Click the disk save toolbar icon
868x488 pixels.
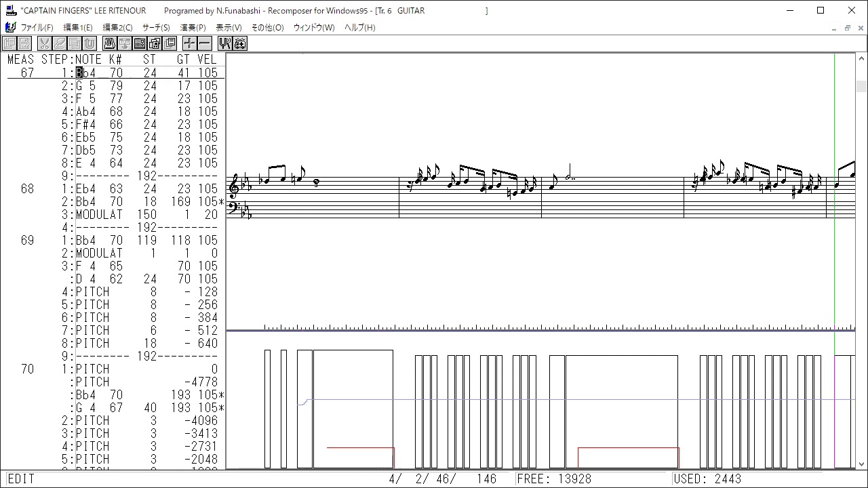coord(24,43)
